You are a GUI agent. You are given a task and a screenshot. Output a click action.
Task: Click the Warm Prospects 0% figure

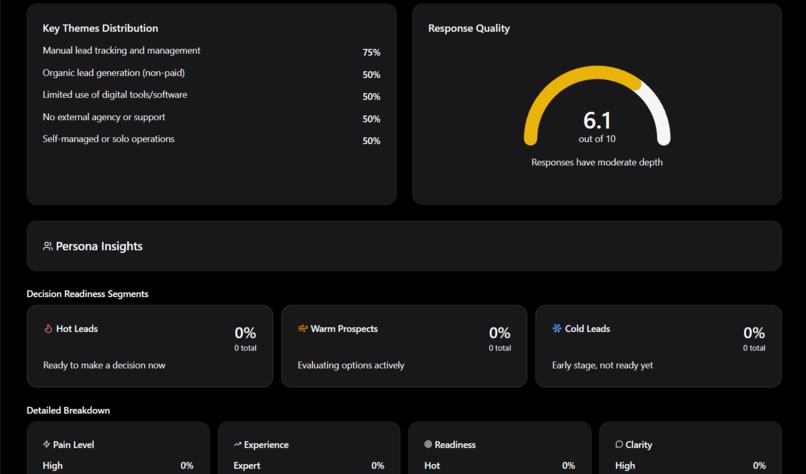500,333
